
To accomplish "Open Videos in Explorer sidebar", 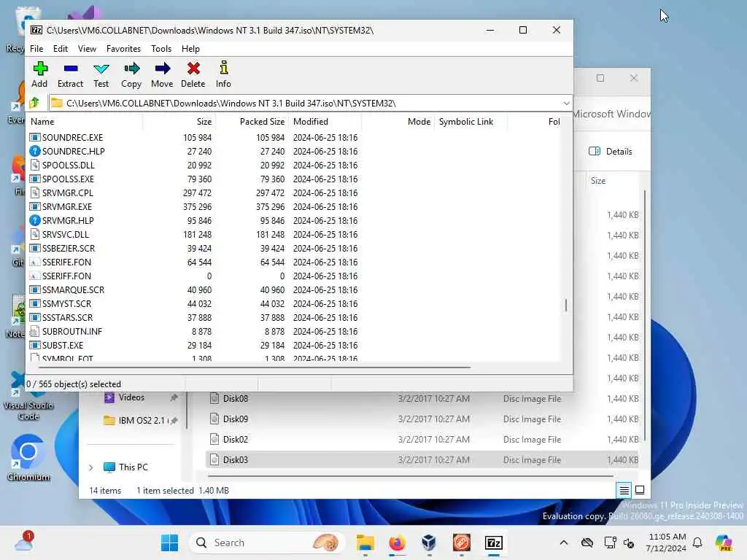I will point(131,397).
